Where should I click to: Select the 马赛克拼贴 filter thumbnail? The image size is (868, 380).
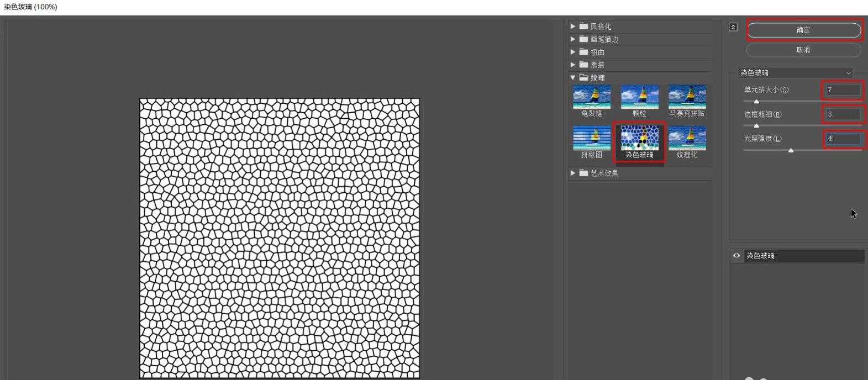coord(687,97)
